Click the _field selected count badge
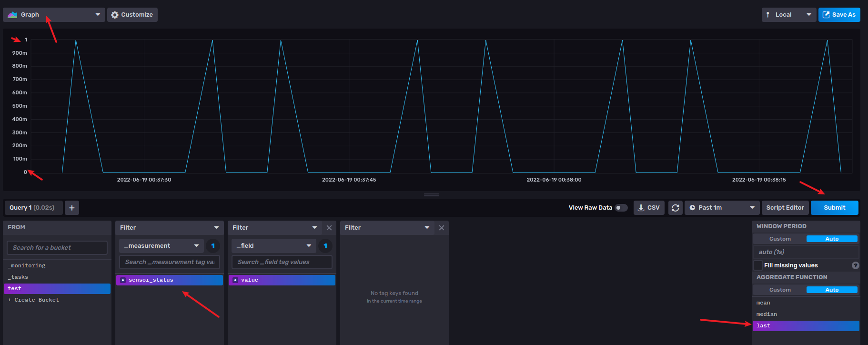Image resolution: width=868 pixels, height=345 pixels. [325, 246]
